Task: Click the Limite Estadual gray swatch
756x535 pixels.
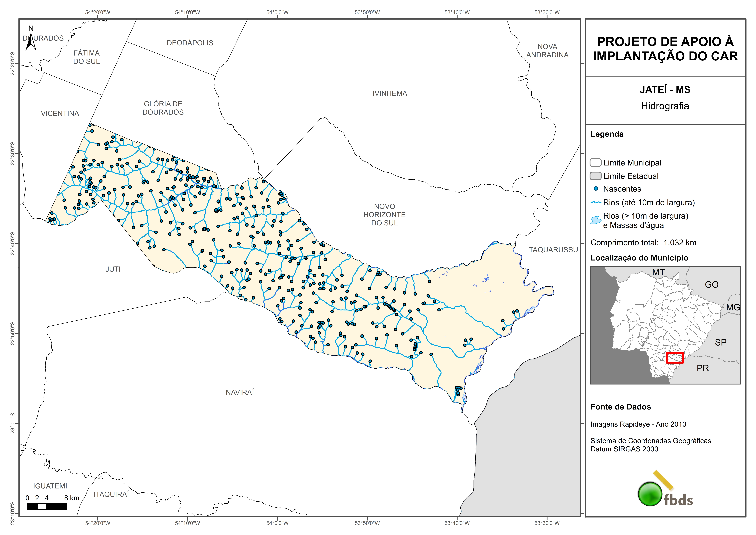Action: [x=596, y=176]
